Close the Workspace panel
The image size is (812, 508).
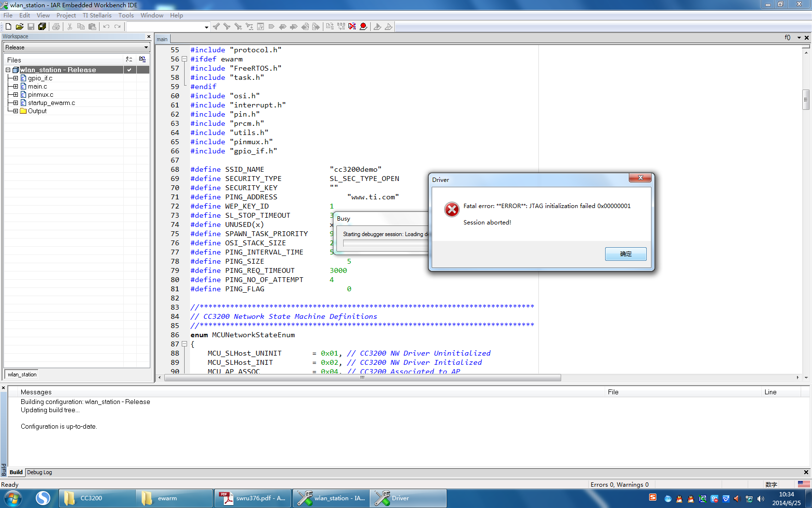(148, 37)
